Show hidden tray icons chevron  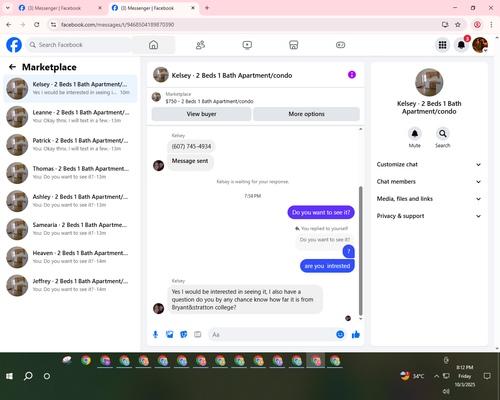click(x=436, y=376)
